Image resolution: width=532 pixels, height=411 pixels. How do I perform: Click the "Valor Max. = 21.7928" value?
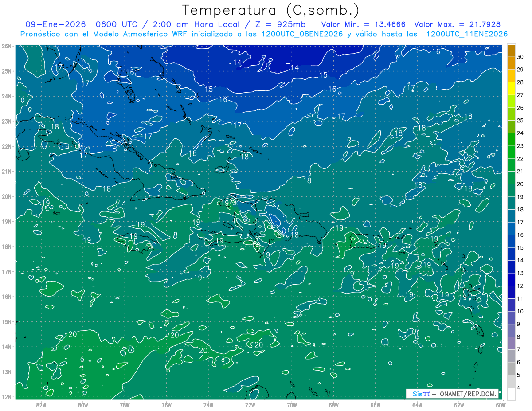[458, 24]
